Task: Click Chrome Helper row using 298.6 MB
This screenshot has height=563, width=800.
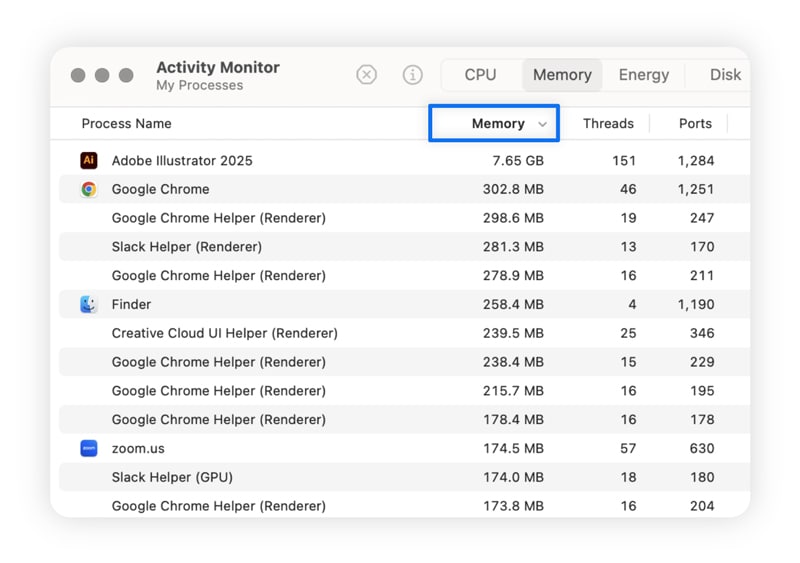Action: pyautogui.click(x=404, y=218)
